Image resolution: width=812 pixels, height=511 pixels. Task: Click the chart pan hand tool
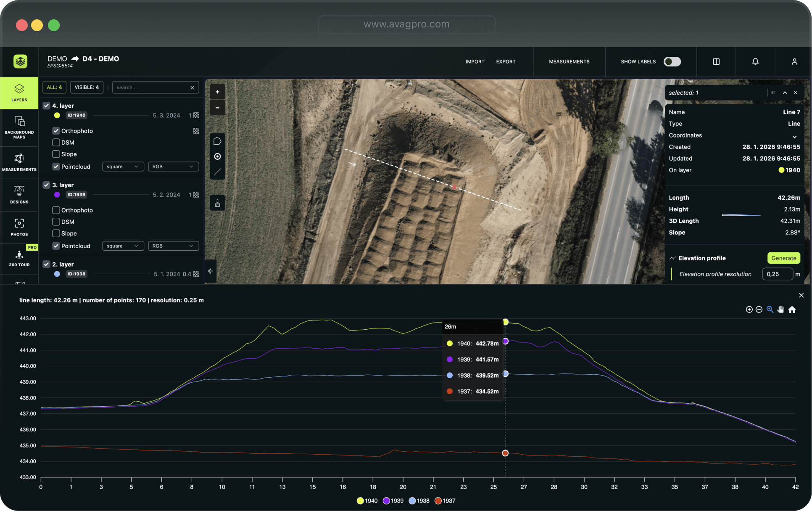click(780, 310)
